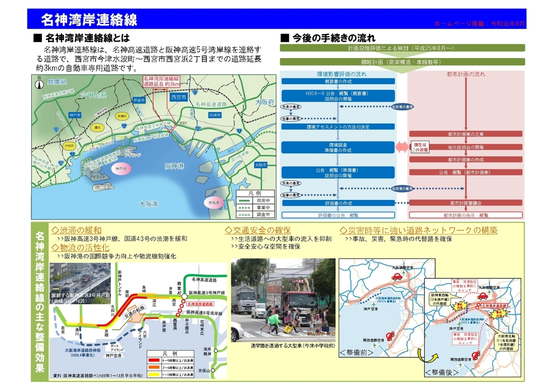This screenshot has width=554, height=392.
Task: Open the photo of trucks at school crossing
Action: point(283,300)
